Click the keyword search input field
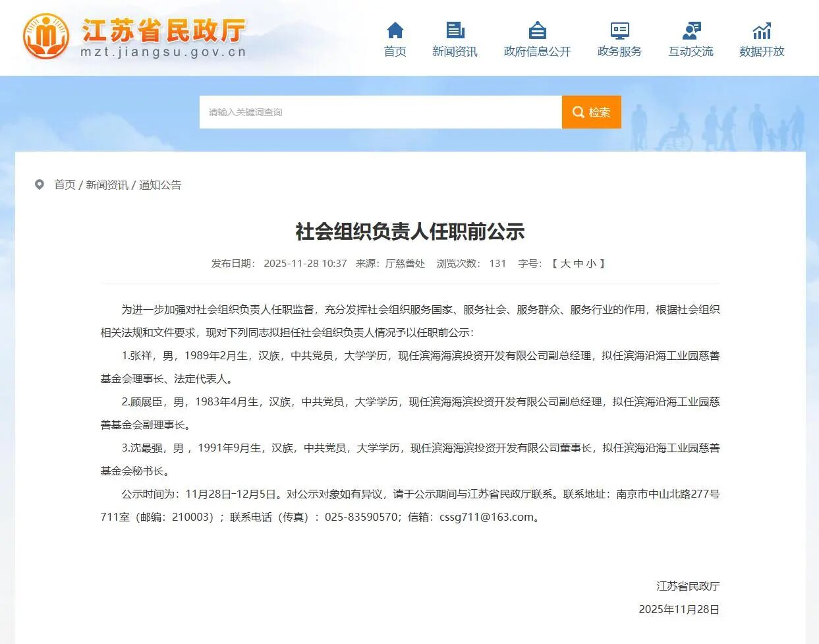819x644 pixels. [380, 112]
